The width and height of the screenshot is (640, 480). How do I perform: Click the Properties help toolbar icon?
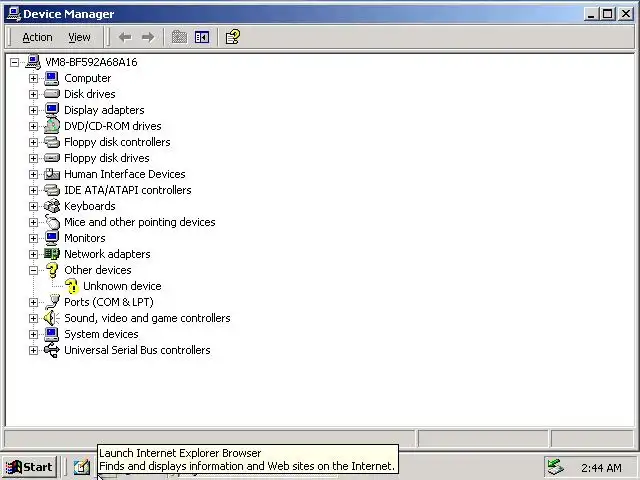(x=233, y=37)
